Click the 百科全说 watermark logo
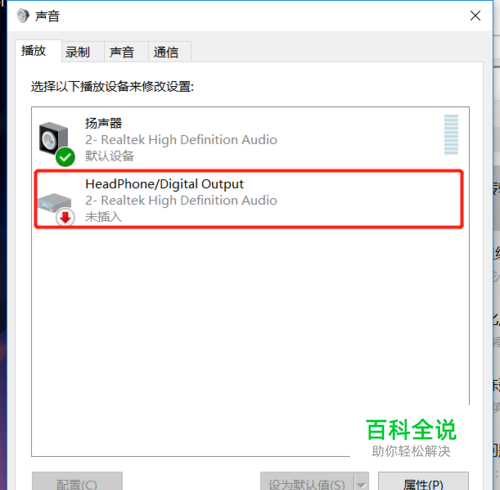 tap(411, 430)
